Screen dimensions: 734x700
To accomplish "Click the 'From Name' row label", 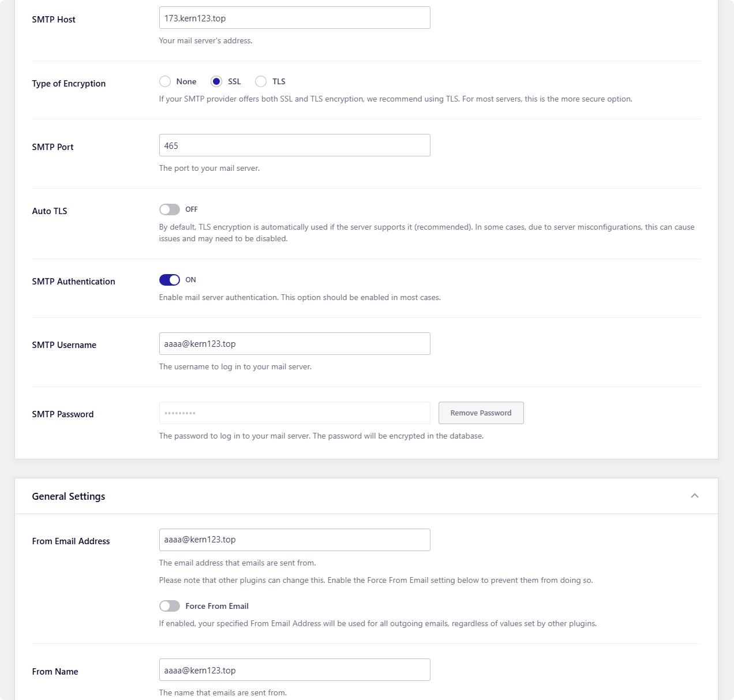I will pyautogui.click(x=55, y=672).
